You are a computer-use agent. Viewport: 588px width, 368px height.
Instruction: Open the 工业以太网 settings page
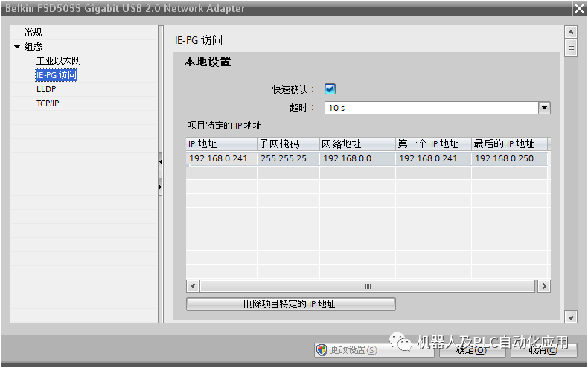click(59, 61)
